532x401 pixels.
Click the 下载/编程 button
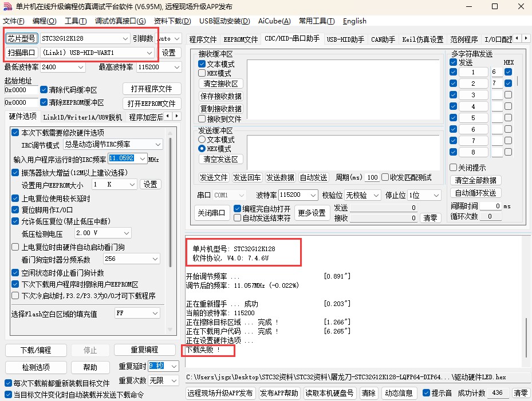36,350
